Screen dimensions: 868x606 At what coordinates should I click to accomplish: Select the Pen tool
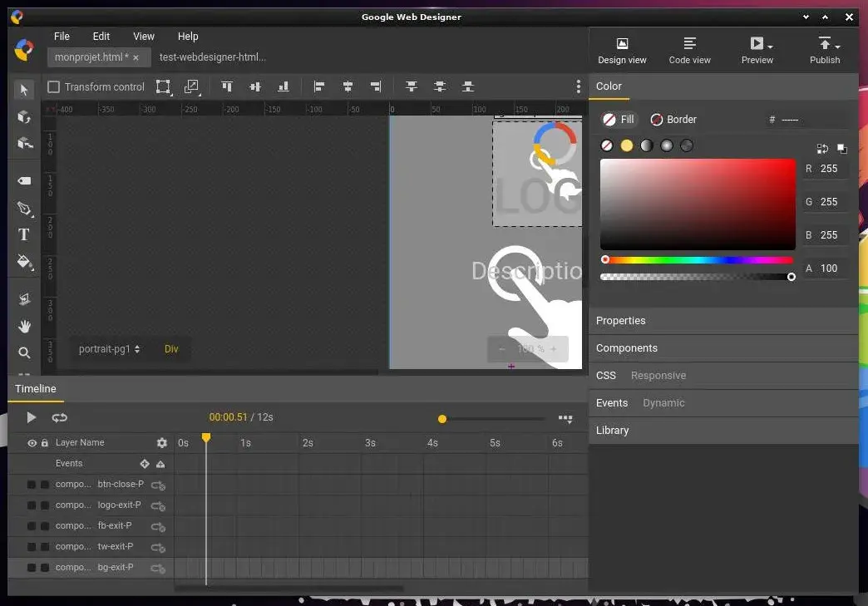[24, 209]
